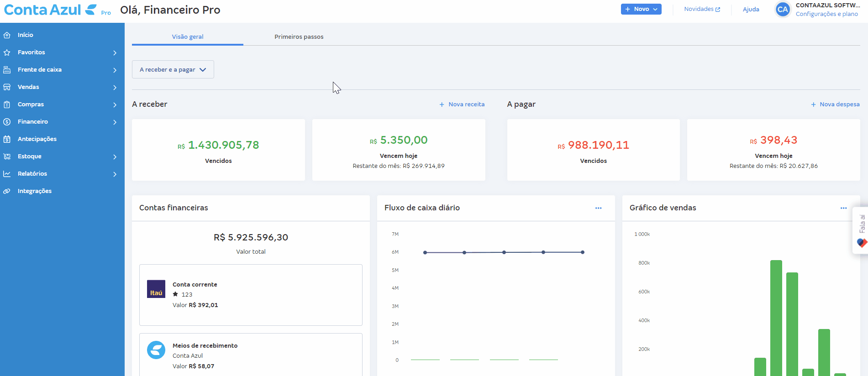Click the Relatórios chart icon
This screenshot has height=376, width=868.
pyautogui.click(x=7, y=174)
